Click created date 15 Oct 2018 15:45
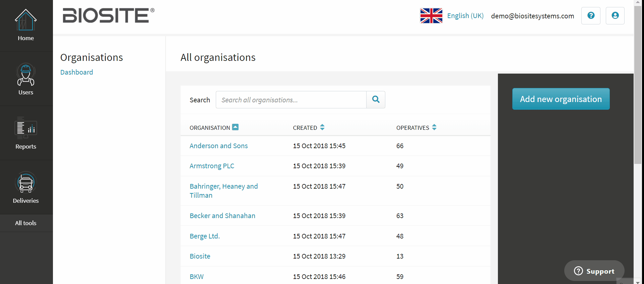644x284 pixels. (x=319, y=146)
